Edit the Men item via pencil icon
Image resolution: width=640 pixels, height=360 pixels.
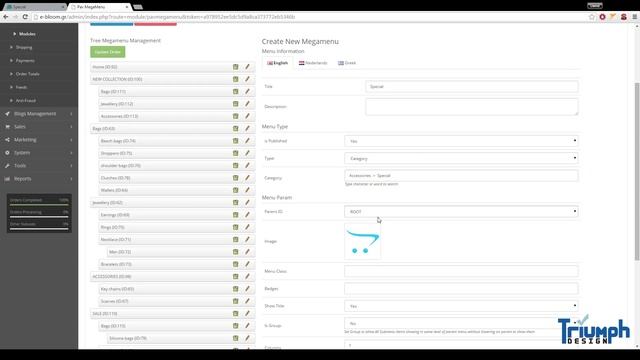pyautogui.click(x=247, y=252)
